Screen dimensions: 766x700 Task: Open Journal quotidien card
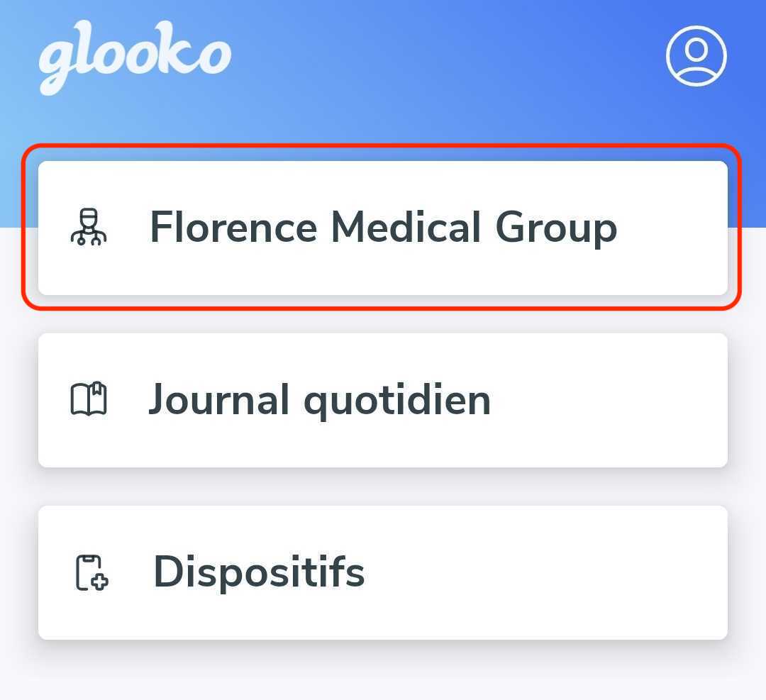[383, 400]
